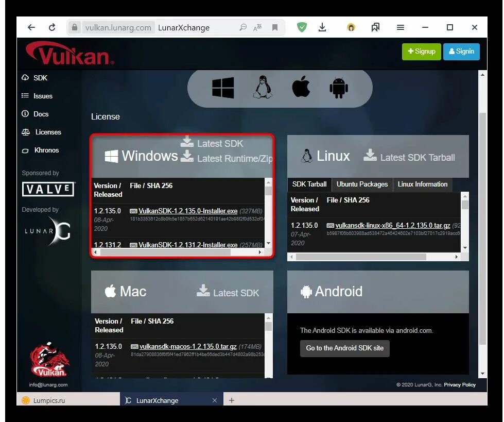Image resolution: width=504 pixels, height=422 pixels.
Task: Click the Mac list vertical scrollbar thumb
Action: (x=268, y=327)
